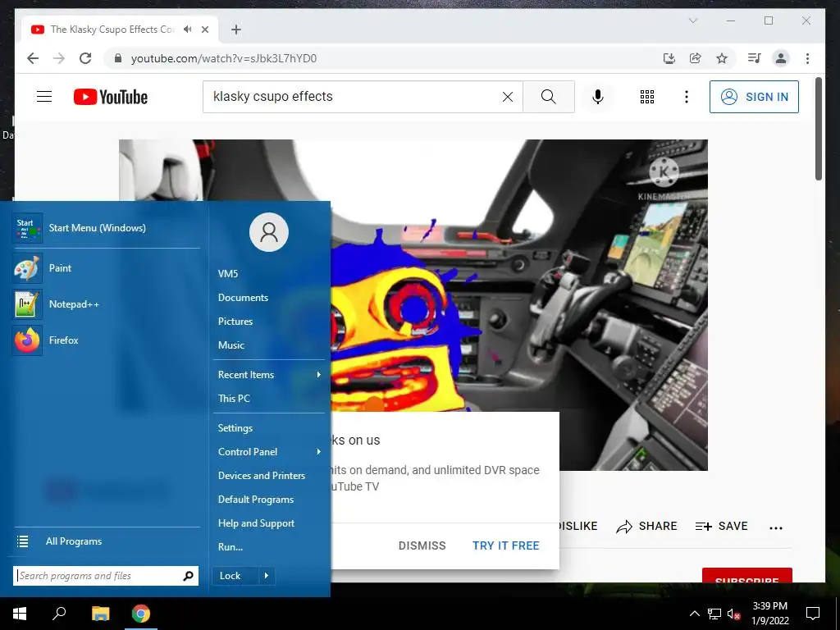The image size is (840, 630).
Task: Open the Chrome profile avatar
Action: 781,58
